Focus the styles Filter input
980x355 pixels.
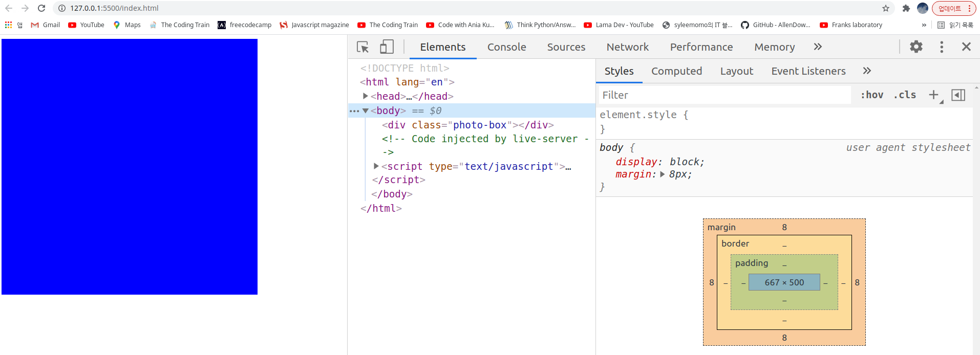(725, 95)
